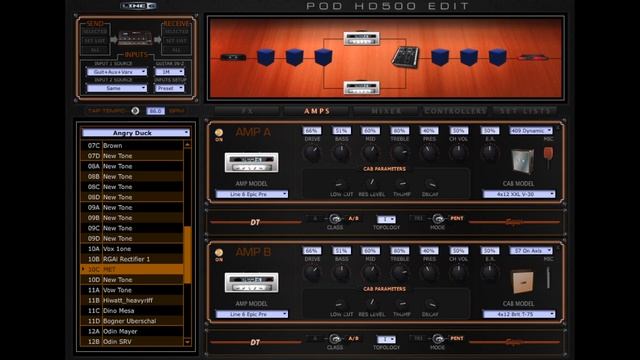Switch to the FX tab

coord(247,111)
